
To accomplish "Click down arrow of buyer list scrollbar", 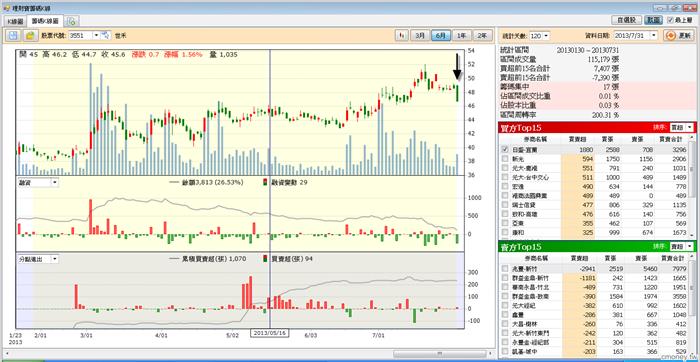I will pyautogui.click(x=691, y=236).
